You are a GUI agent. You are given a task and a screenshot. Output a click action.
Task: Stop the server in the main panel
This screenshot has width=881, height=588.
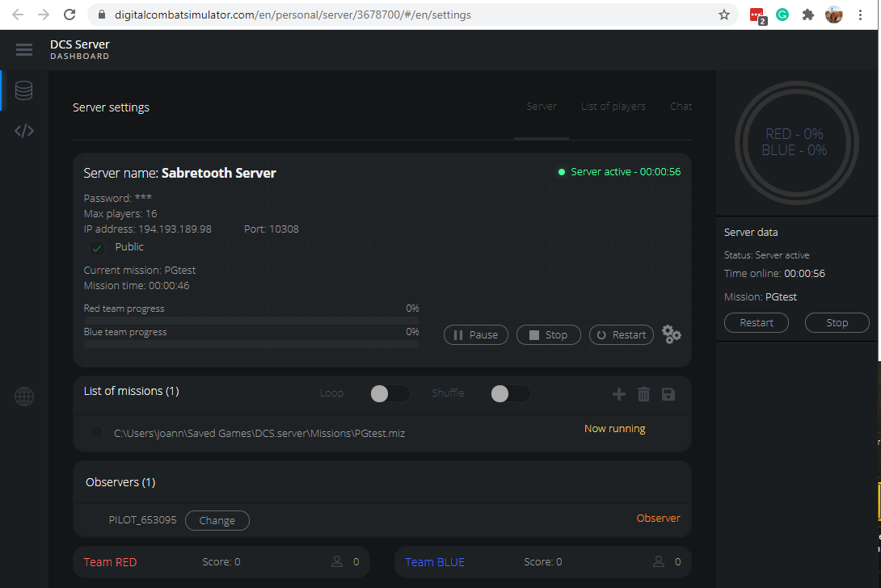tap(548, 334)
